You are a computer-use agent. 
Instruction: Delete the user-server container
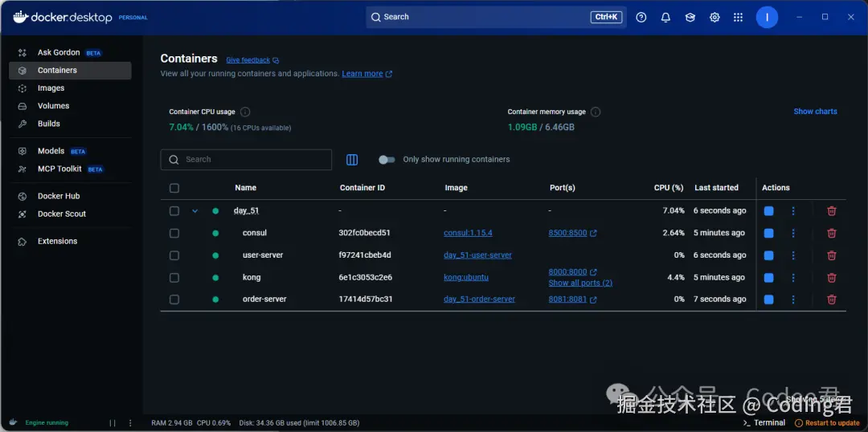[832, 255]
